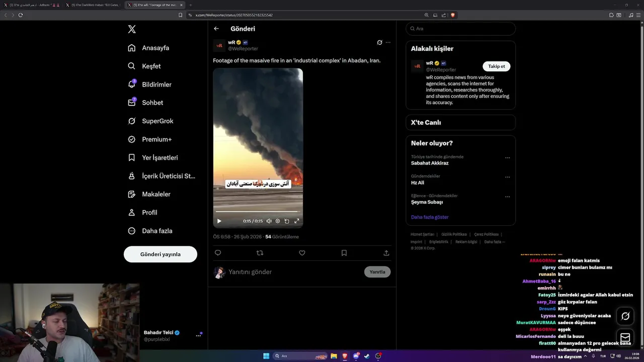Click back arrow beside Gönderi

tap(216, 29)
